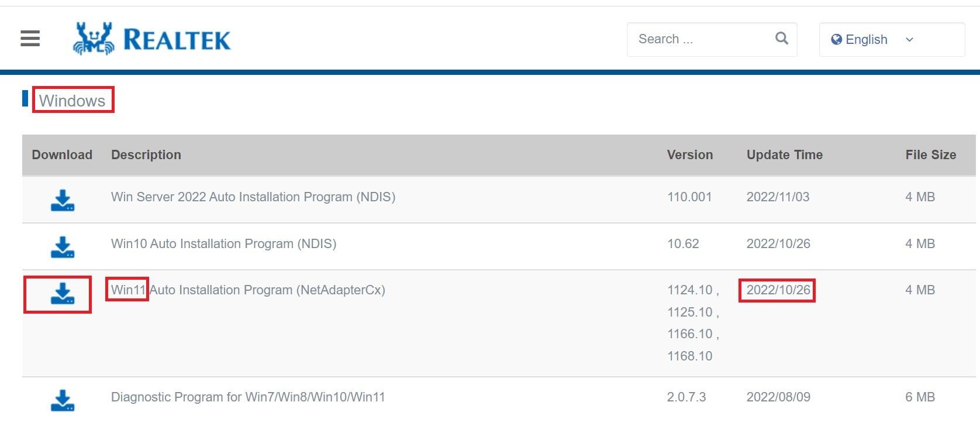Click the Windows section heading

tap(72, 101)
